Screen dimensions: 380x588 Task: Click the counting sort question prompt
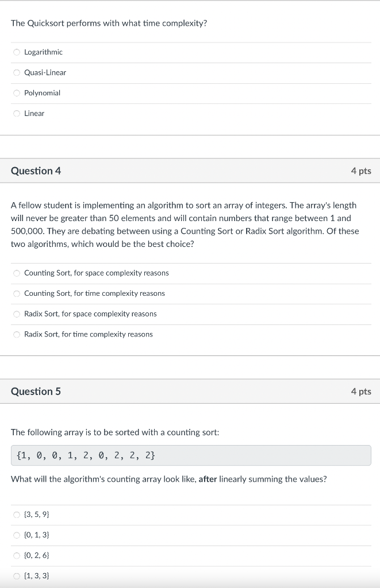click(115, 432)
